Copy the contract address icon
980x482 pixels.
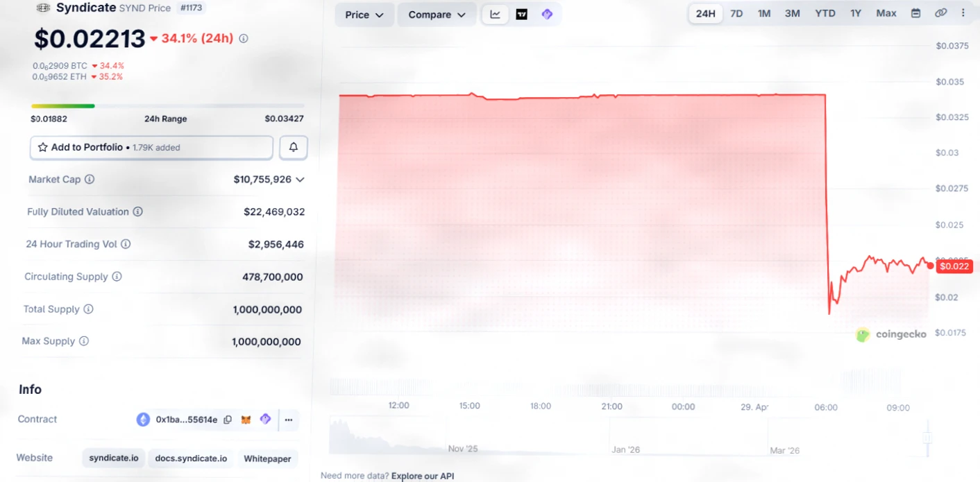tap(228, 420)
